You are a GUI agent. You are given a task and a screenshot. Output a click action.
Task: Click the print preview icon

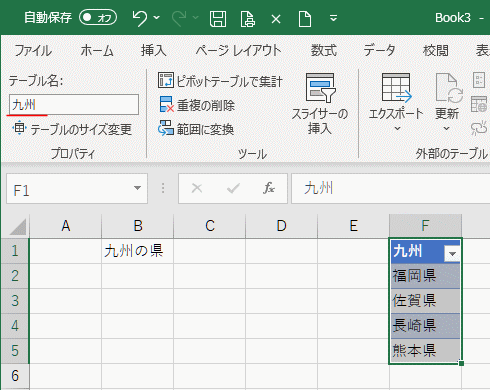248,18
